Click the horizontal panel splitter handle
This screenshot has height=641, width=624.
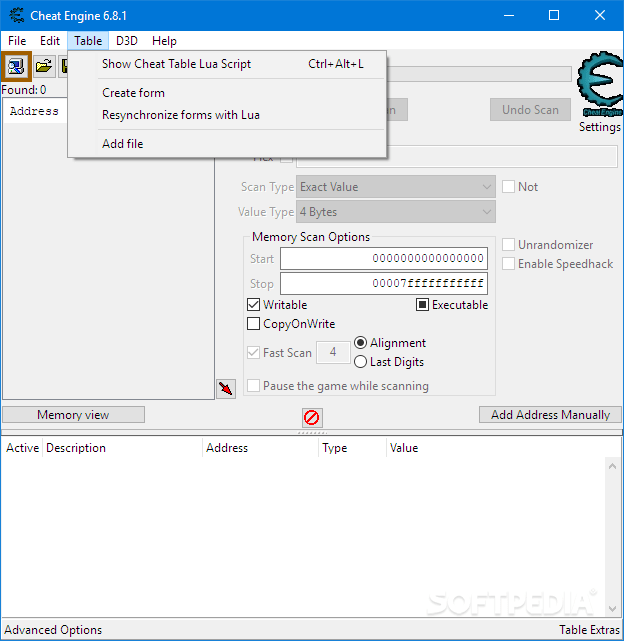click(312, 432)
